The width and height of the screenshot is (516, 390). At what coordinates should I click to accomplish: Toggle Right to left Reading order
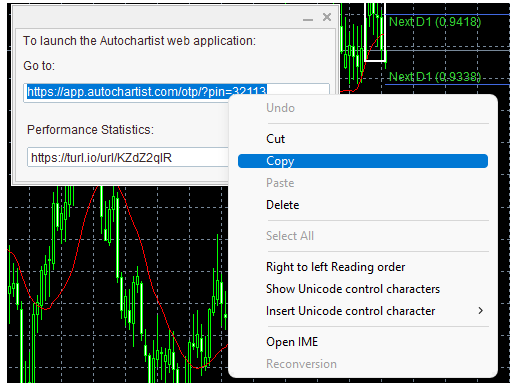[363, 267]
